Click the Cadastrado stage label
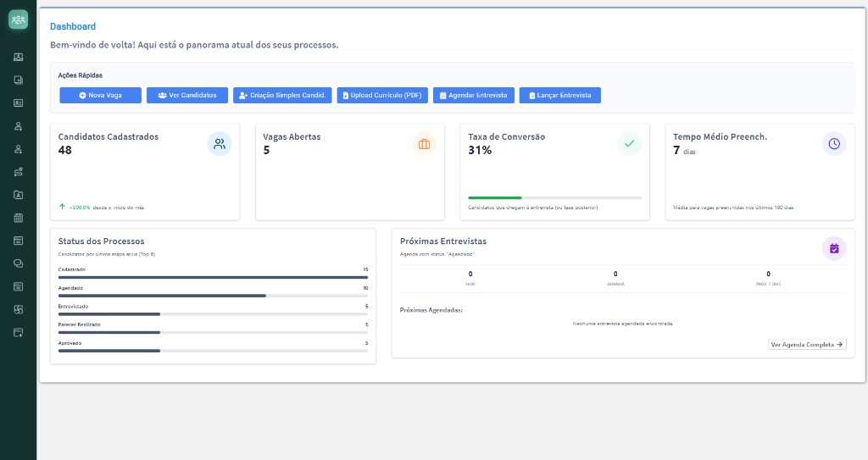 pos(72,269)
